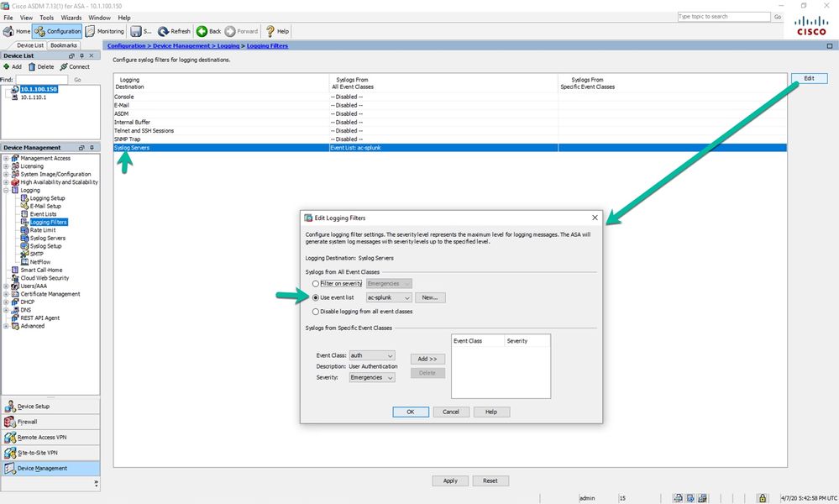Viewport: 839px width, 504px height.
Task: Open the Event Class dropdown showing auth
Action: coord(372,355)
